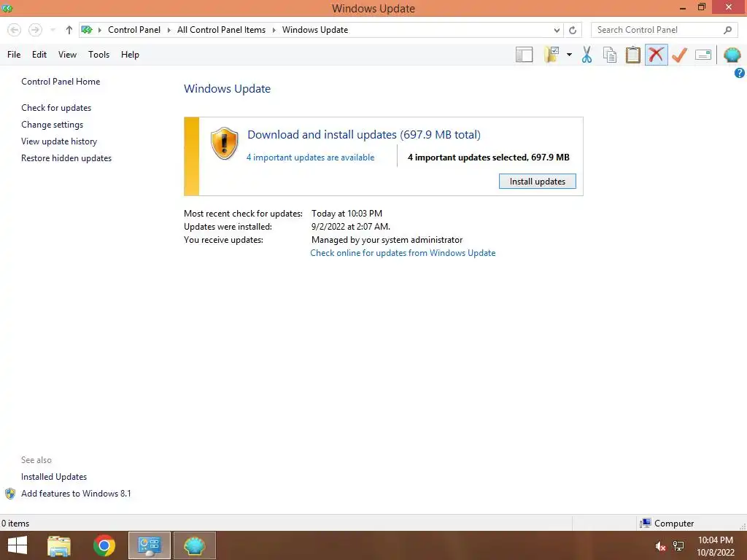
Task: Open View update history
Action: (x=59, y=141)
